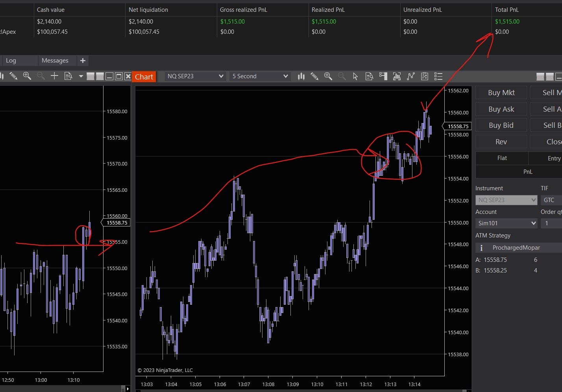Zoom in using magnifier right of 5 Second dropdown
562x392 pixels.
pos(328,76)
